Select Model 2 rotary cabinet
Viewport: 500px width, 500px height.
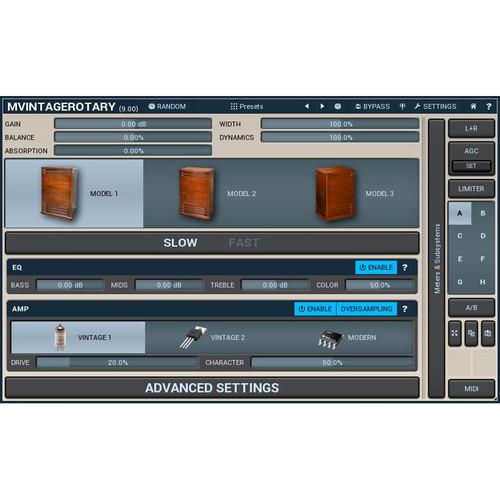coord(212,193)
